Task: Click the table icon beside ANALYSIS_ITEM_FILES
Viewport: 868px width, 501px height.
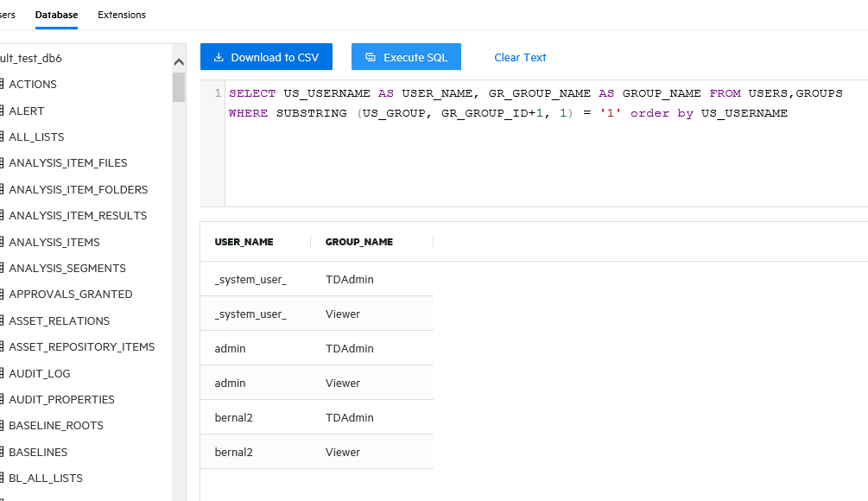Action: 2,162
